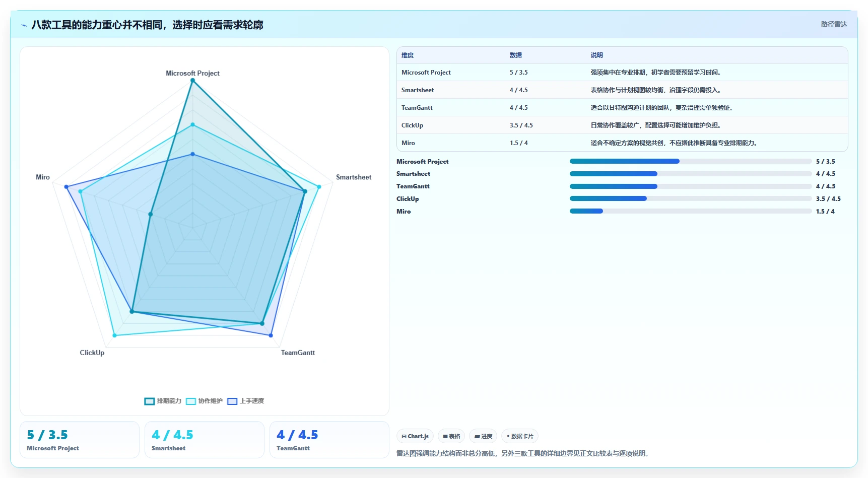This screenshot has width=868, height=478.
Task: Select the ClickUp table row name
Action: click(412, 125)
